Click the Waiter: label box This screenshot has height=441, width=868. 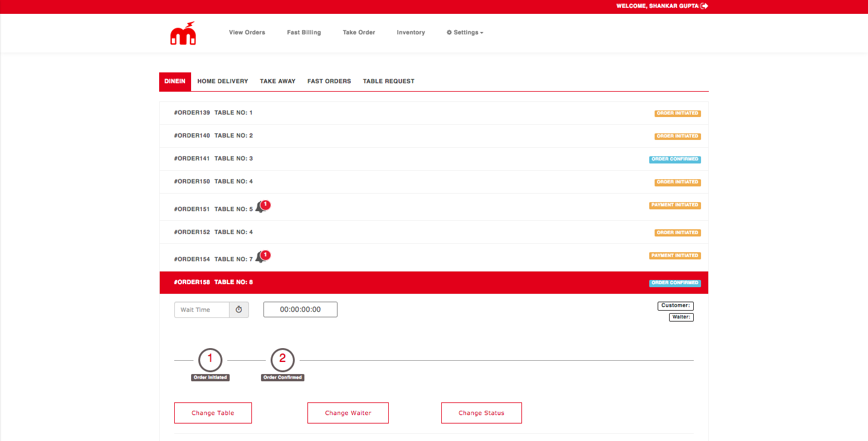(x=681, y=317)
